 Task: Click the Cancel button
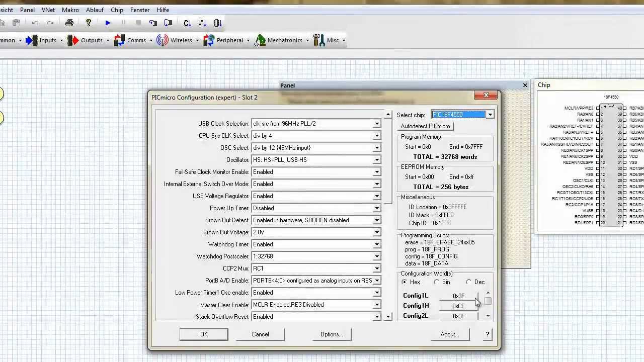tap(261, 334)
